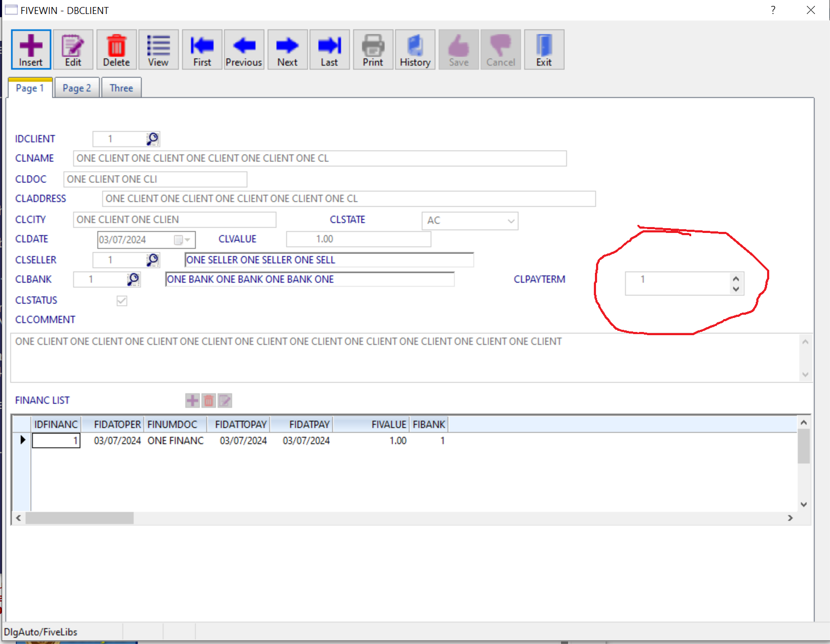Open the History button
The width and height of the screenshot is (830, 644).
415,49
